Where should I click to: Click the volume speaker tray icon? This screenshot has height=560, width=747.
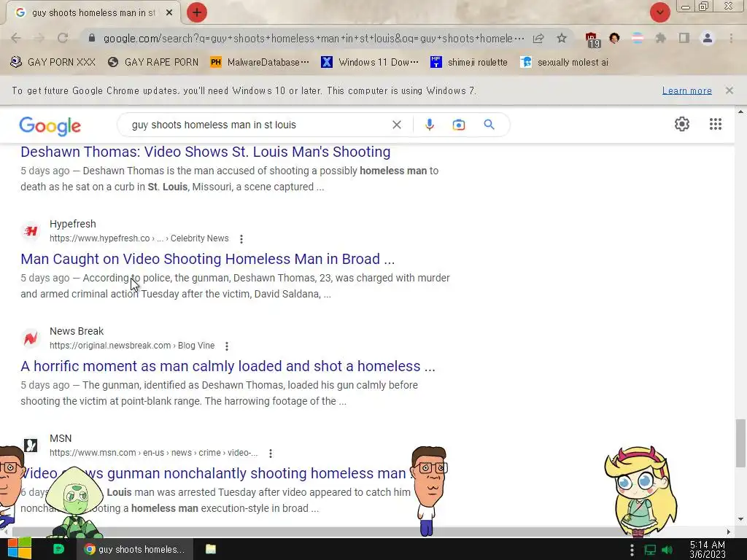(x=667, y=550)
